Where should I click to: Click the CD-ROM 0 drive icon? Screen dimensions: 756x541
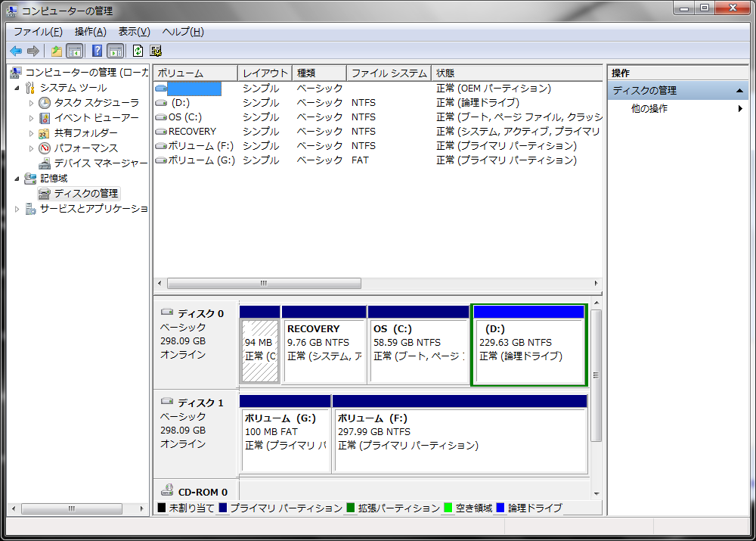(167, 490)
